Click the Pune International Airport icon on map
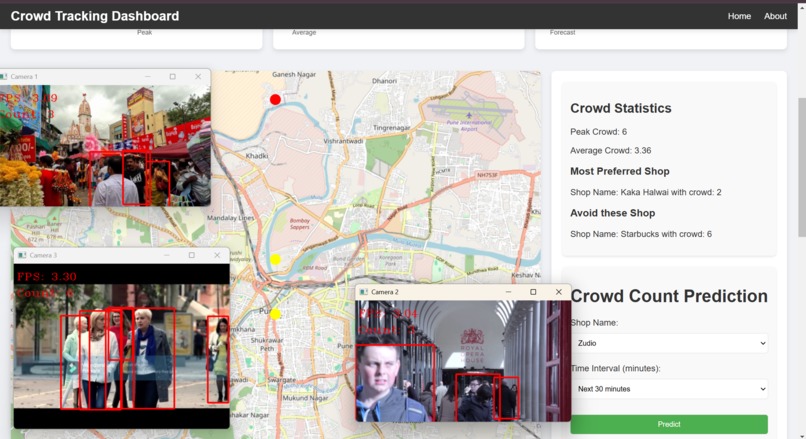 469,116
